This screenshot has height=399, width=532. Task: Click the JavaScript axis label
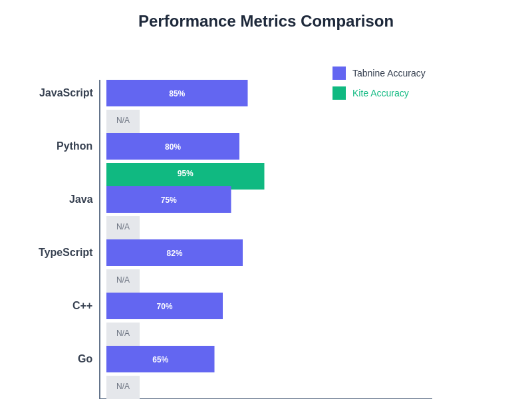tap(66, 93)
